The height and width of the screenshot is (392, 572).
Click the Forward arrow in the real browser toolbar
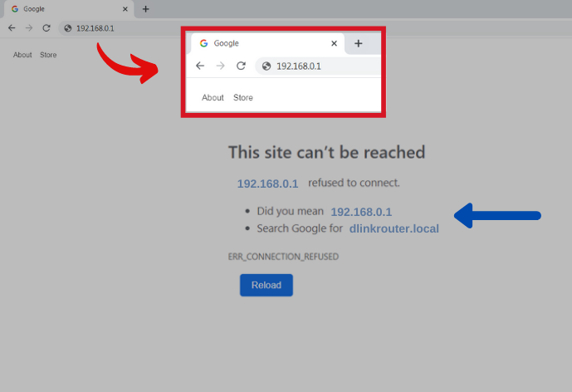pyautogui.click(x=29, y=28)
